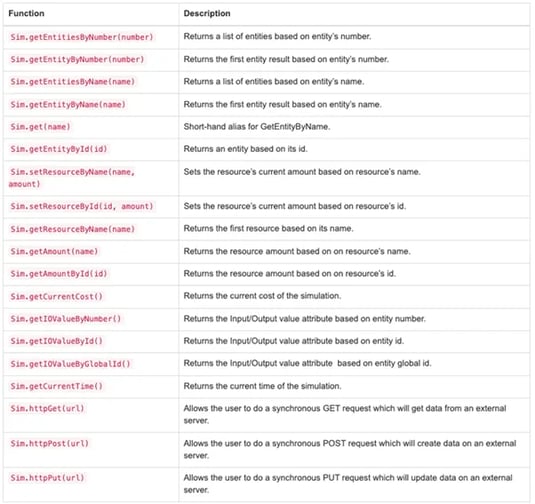Select Sim.setResourceById(id, amount) function
This screenshot has height=504, width=535.
click(82, 206)
